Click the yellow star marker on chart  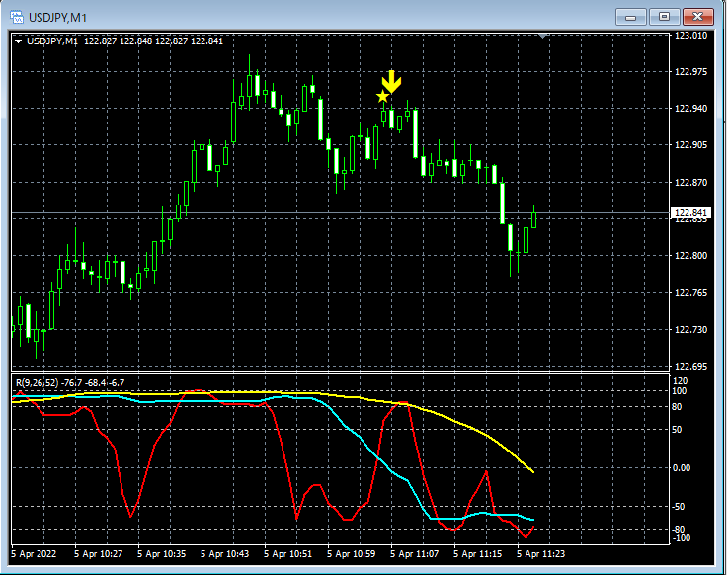[382, 97]
